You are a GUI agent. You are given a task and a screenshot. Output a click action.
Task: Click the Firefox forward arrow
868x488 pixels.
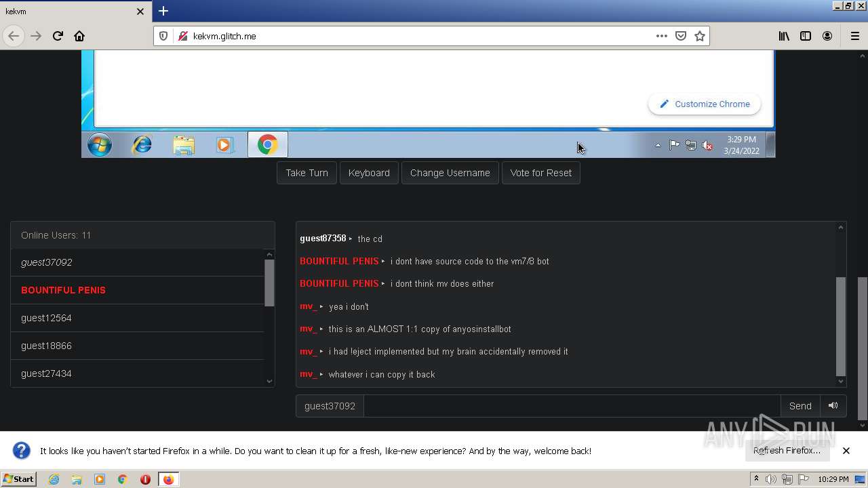(x=36, y=36)
